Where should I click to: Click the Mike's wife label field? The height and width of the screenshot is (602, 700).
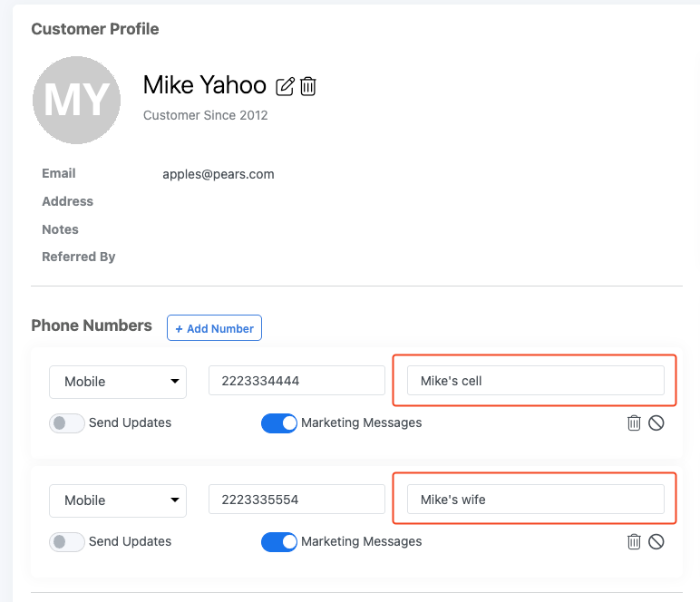[x=535, y=500]
